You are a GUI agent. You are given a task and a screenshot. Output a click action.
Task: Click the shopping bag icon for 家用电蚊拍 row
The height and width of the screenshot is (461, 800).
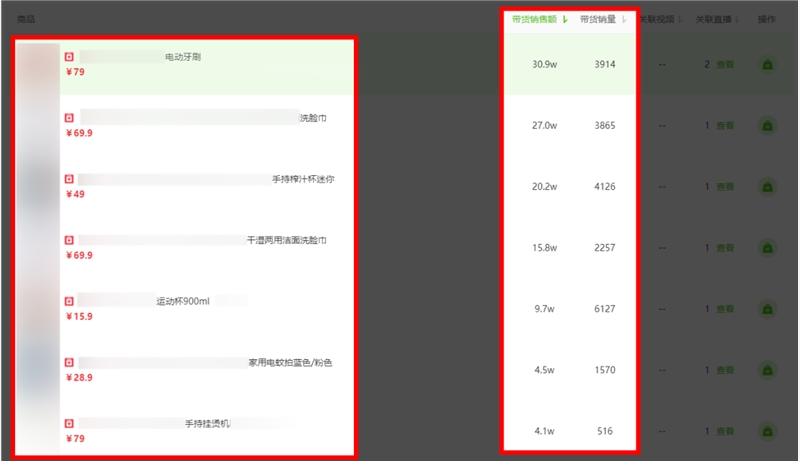click(767, 371)
